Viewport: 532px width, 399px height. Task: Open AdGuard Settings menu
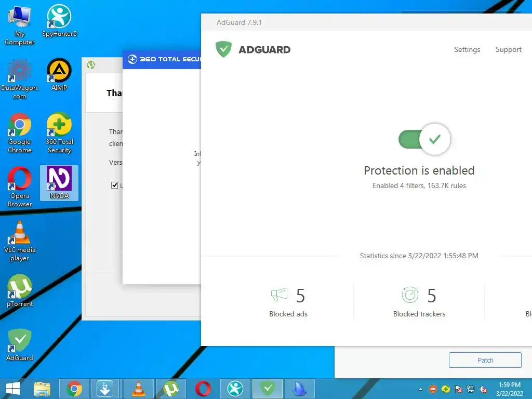point(467,49)
